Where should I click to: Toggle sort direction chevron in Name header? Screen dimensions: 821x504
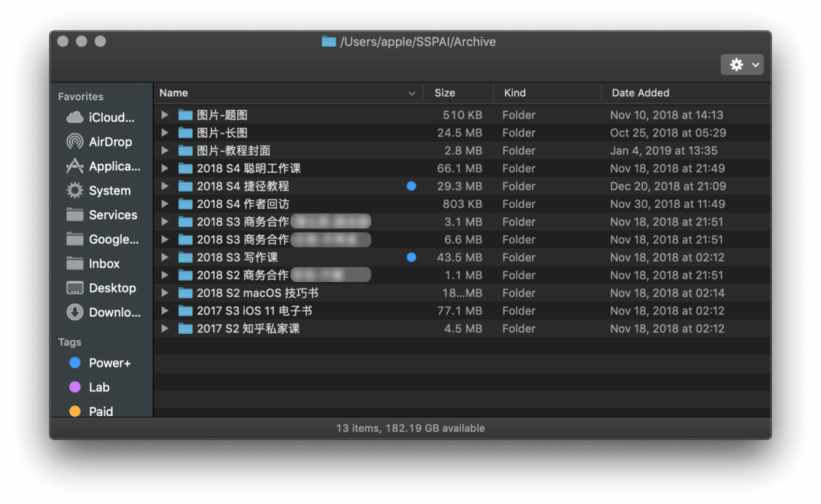[411, 93]
